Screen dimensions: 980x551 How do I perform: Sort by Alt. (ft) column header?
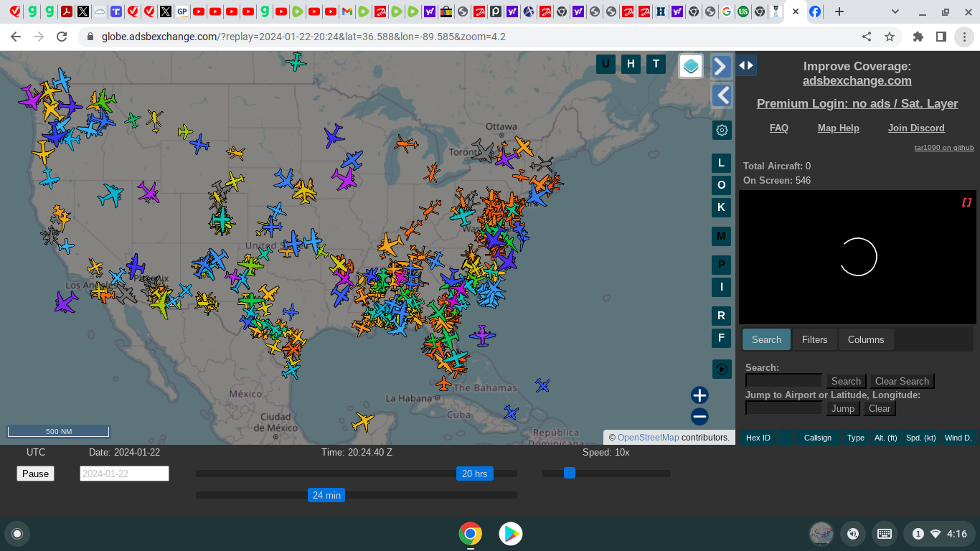(886, 438)
